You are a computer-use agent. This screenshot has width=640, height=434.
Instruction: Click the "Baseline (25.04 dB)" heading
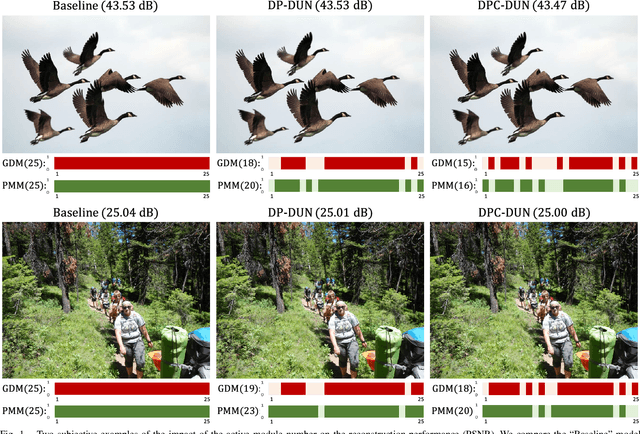[x=106, y=213]
